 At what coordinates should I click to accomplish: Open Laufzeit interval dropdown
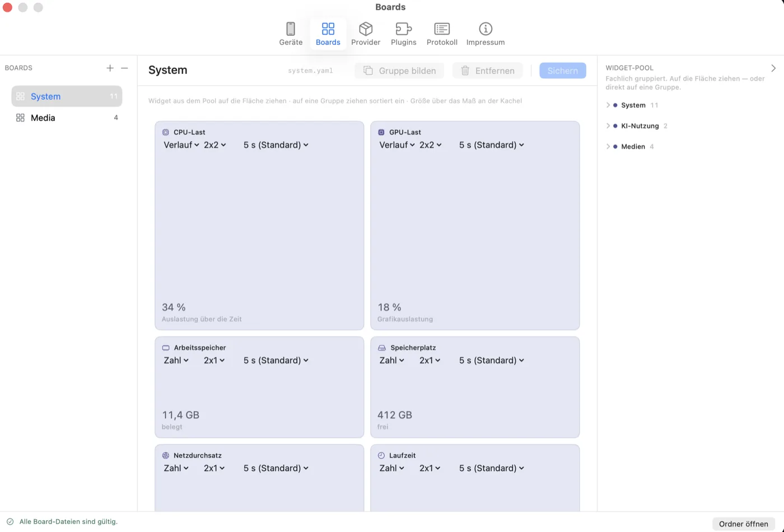[x=492, y=468]
